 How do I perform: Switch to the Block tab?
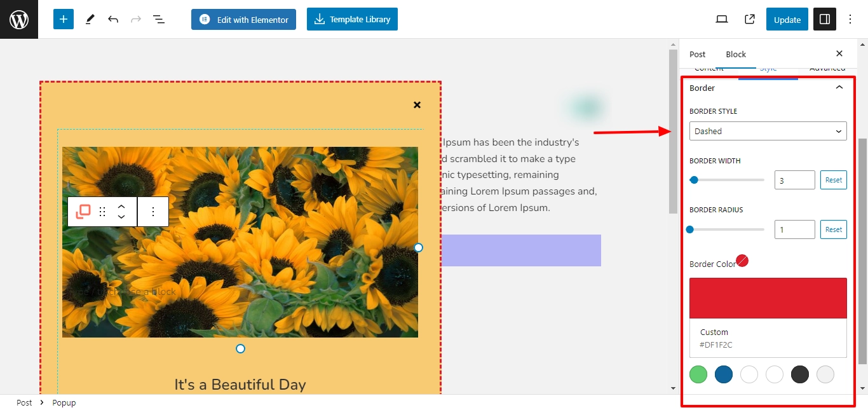[x=736, y=54]
